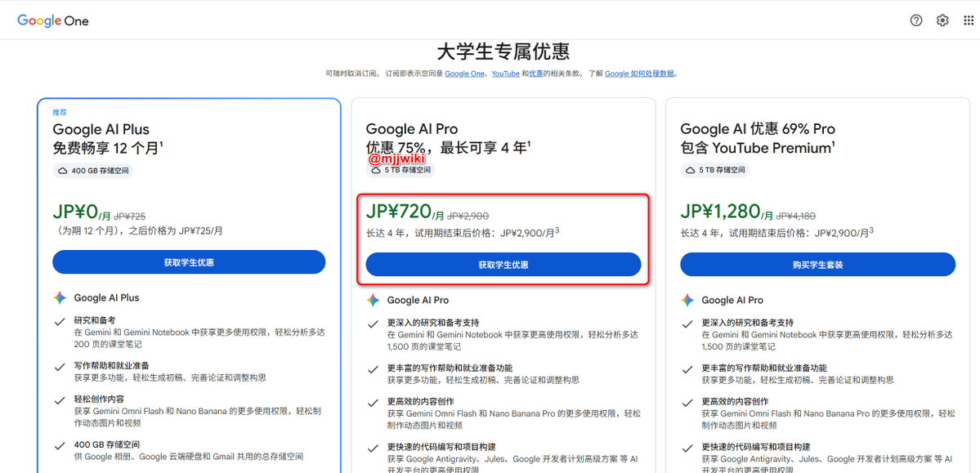Click the Google AI 优惠 69% Pro title
Image resolution: width=980 pixels, height=473 pixels.
(758, 129)
